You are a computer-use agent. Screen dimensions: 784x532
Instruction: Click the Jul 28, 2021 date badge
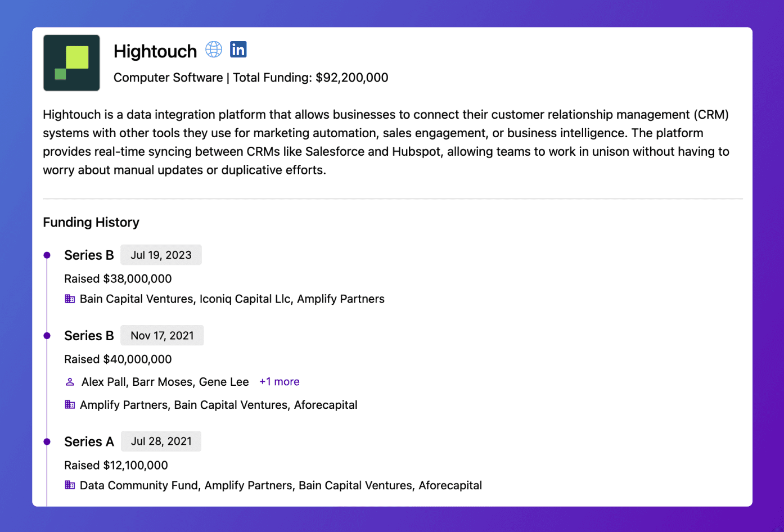(161, 441)
